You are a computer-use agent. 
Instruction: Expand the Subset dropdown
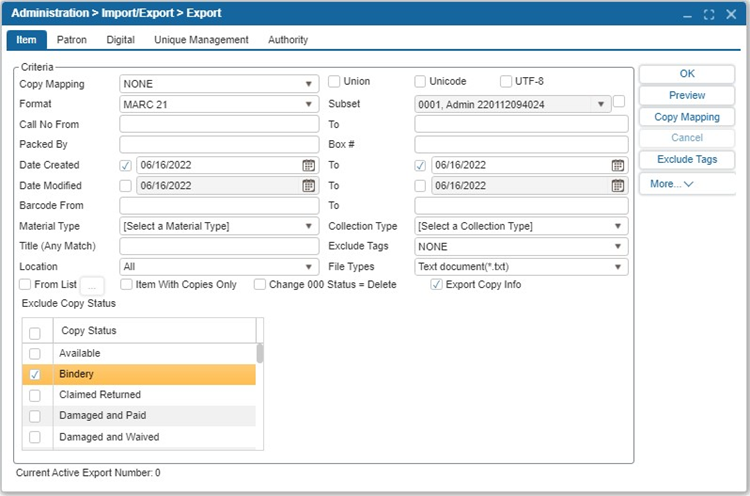pyautogui.click(x=512, y=104)
